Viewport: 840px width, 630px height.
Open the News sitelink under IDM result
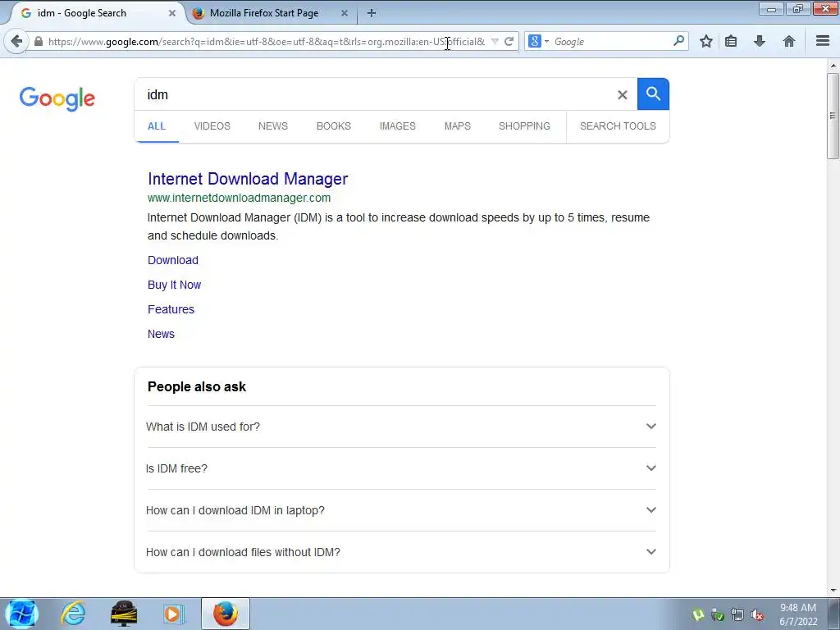(161, 334)
